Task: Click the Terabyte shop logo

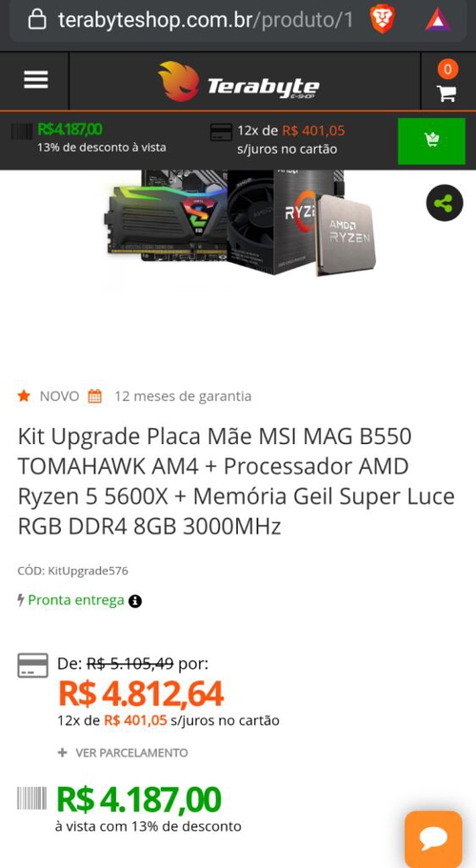Action: coord(239,81)
